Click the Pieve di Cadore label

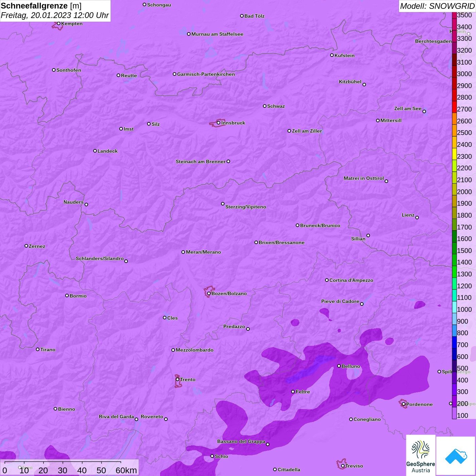click(340, 301)
